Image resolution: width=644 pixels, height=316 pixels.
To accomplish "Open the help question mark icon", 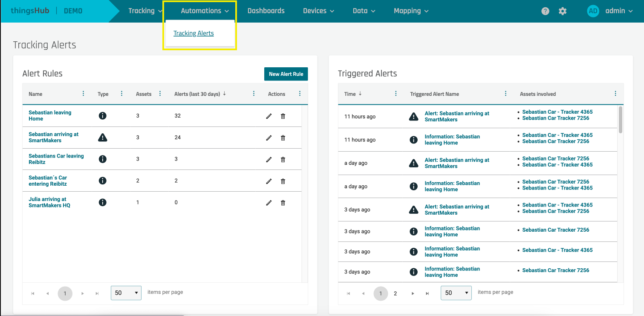I will pos(545,11).
